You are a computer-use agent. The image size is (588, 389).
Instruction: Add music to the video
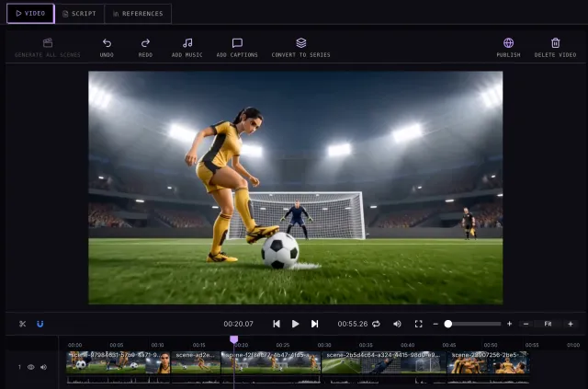click(x=187, y=48)
